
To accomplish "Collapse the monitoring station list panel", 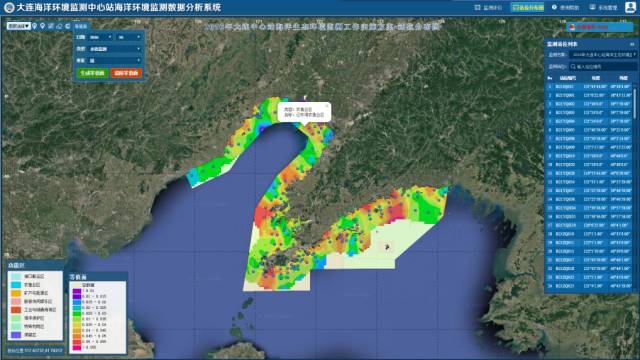I will pyautogui.click(x=632, y=44).
